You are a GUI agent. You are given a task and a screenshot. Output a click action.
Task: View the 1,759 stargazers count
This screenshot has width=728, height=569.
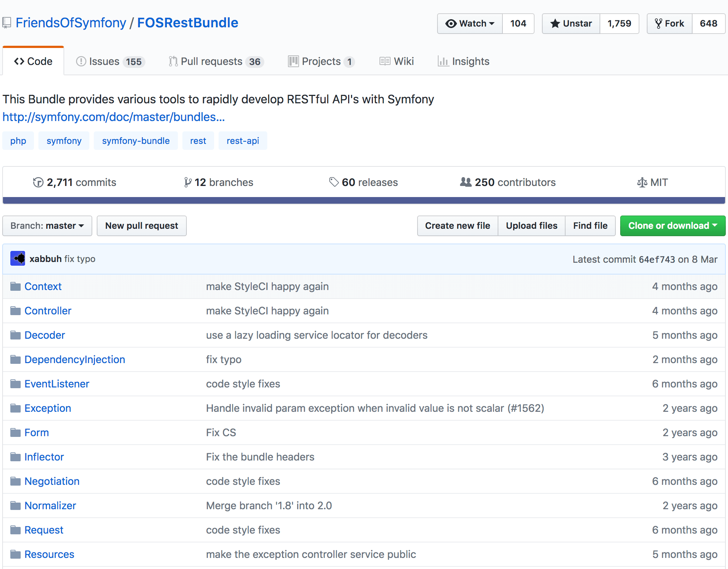point(619,24)
